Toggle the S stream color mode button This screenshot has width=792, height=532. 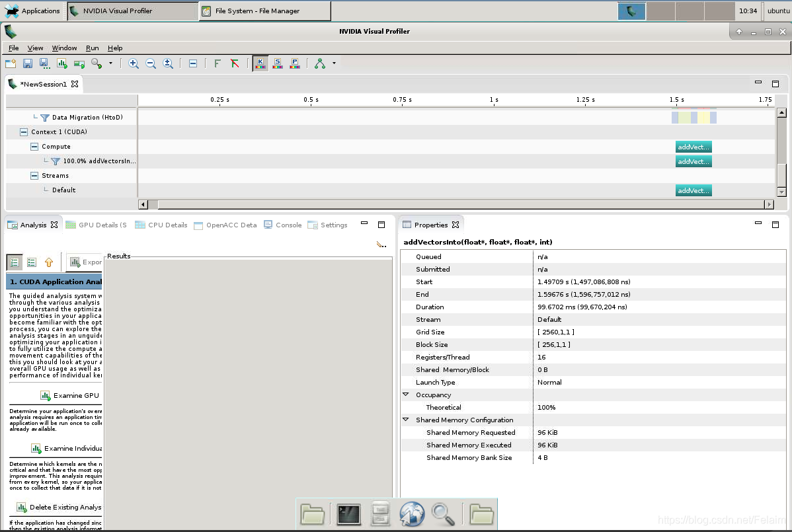pos(277,63)
